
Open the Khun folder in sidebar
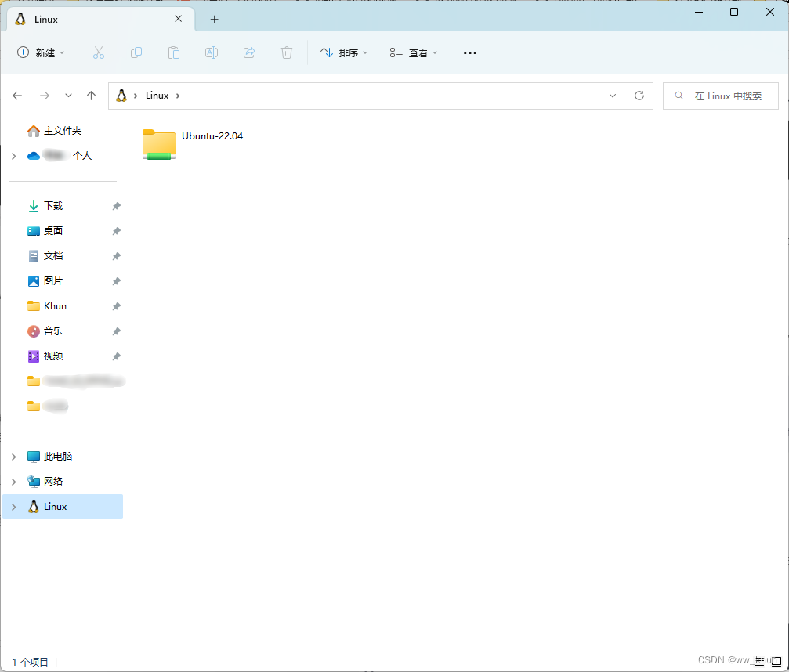click(63, 305)
